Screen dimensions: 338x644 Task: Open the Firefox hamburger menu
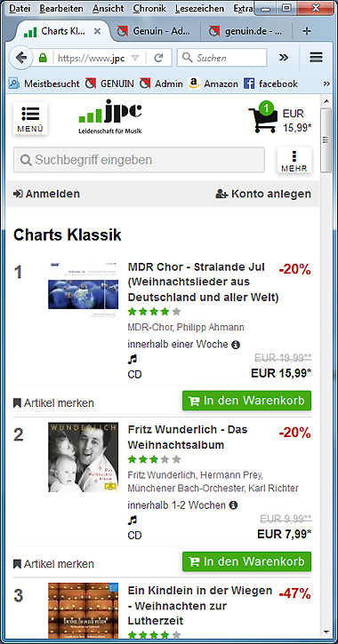pos(316,58)
